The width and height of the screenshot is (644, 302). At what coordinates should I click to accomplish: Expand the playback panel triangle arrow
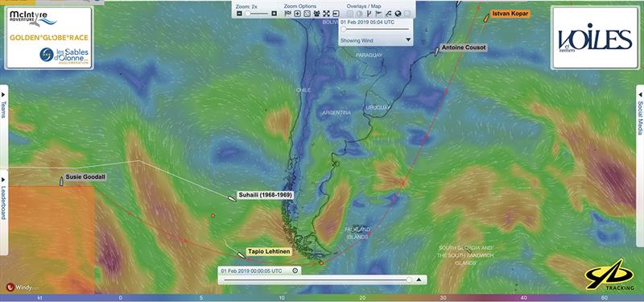419,279
